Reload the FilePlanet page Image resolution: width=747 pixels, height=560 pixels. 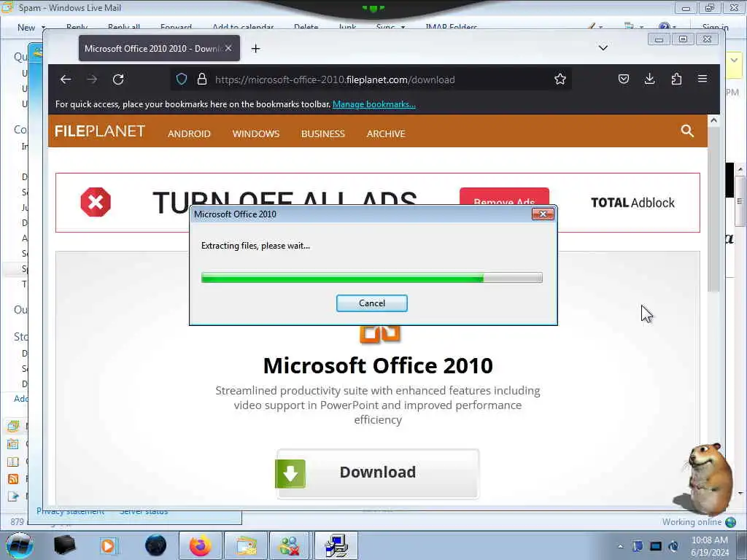click(118, 79)
